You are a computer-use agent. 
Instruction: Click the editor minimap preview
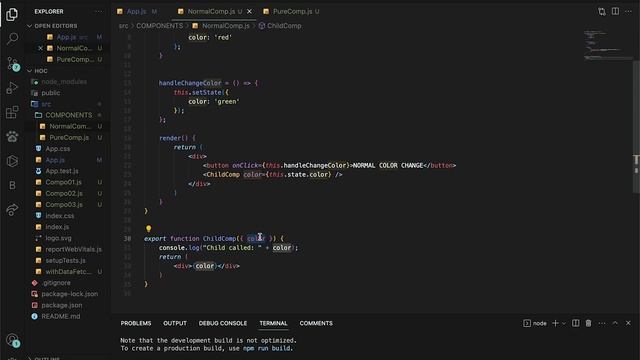point(607,45)
